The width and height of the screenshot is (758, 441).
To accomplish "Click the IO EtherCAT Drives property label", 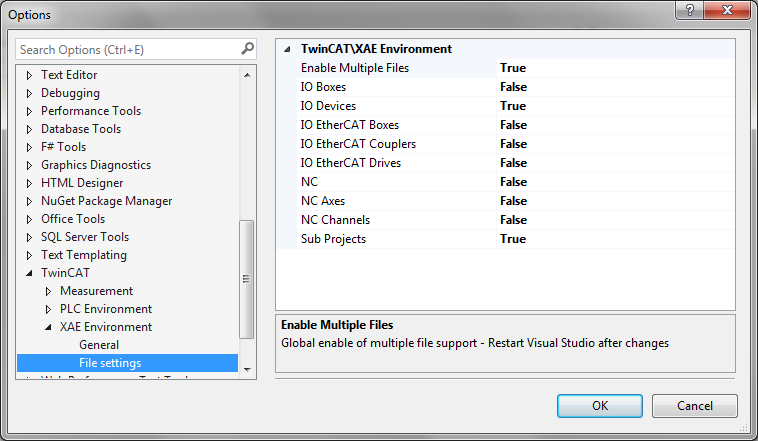I will tap(351, 163).
